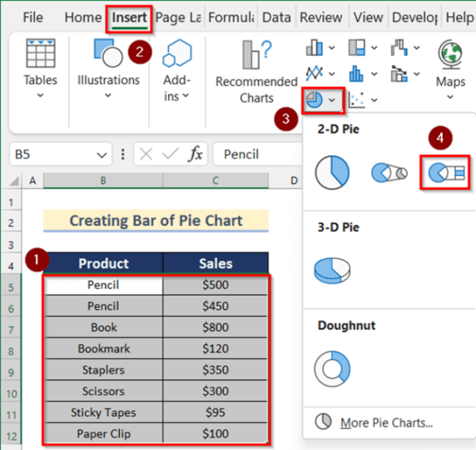Open the Page Layout tab
This screenshot has height=450, width=476.
coord(178,17)
